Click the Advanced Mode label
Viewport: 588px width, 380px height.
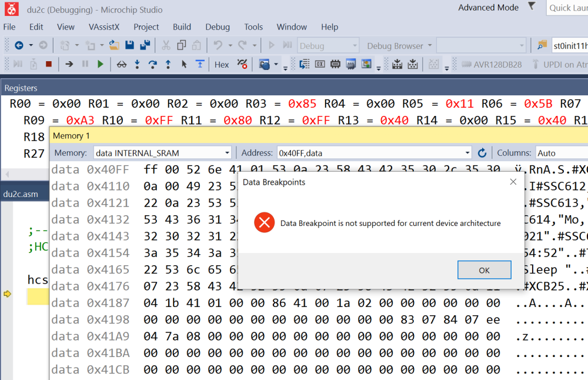[488, 8]
